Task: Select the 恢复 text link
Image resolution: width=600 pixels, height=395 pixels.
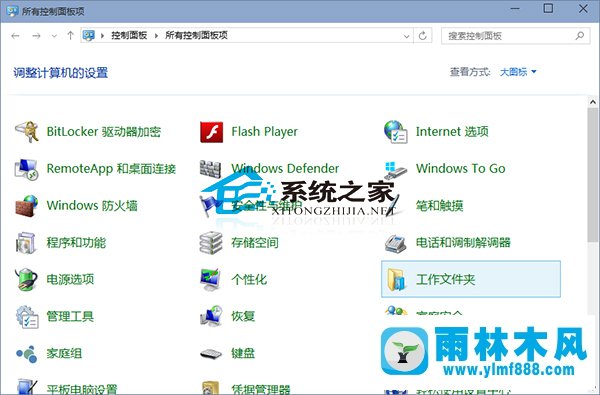Action: point(243,317)
